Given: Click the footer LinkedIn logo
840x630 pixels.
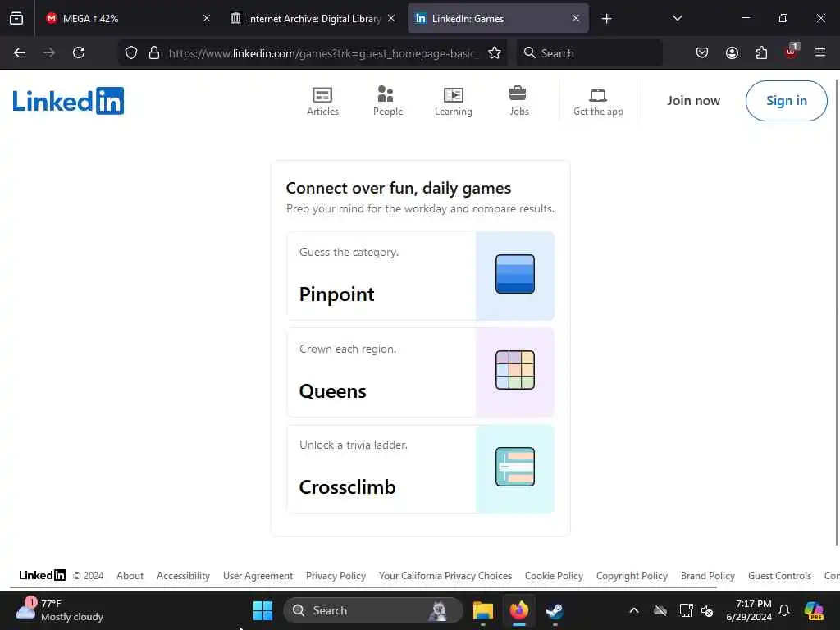Looking at the screenshot, I should pyautogui.click(x=43, y=575).
